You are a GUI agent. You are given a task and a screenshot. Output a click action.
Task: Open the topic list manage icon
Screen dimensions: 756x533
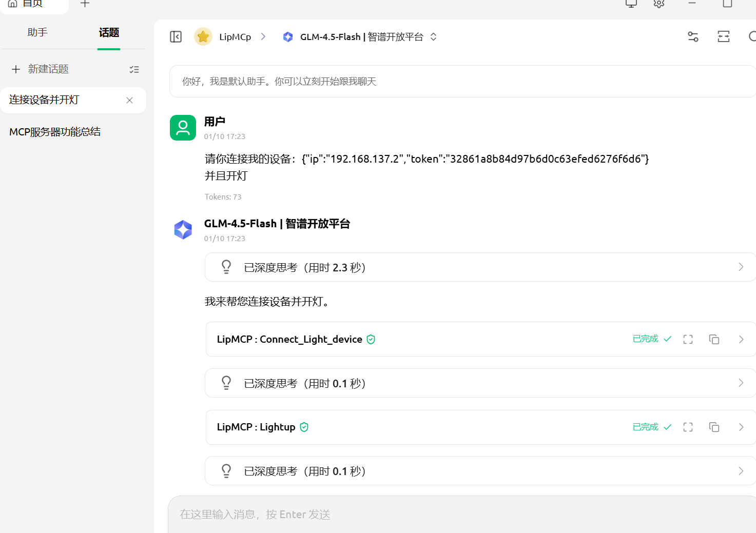coord(134,69)
